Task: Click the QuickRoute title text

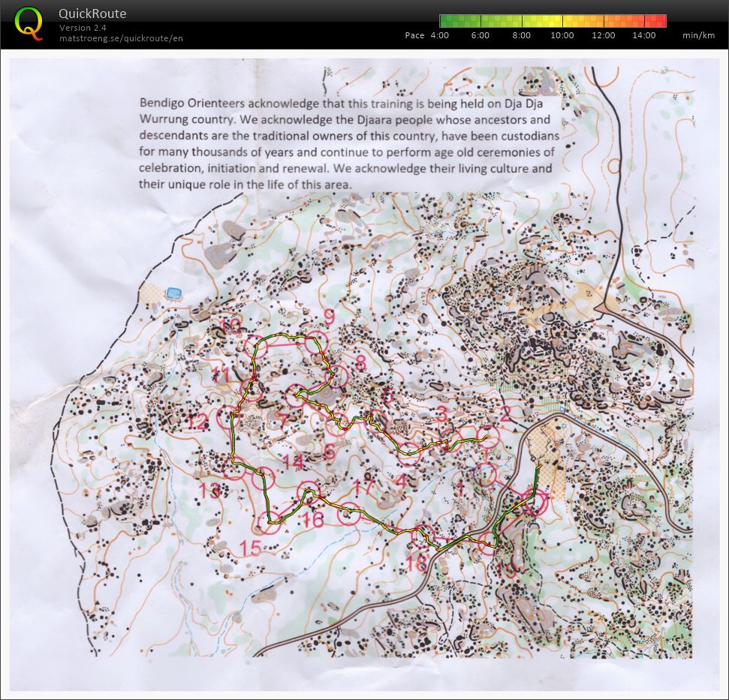Action: pos(92,14)
